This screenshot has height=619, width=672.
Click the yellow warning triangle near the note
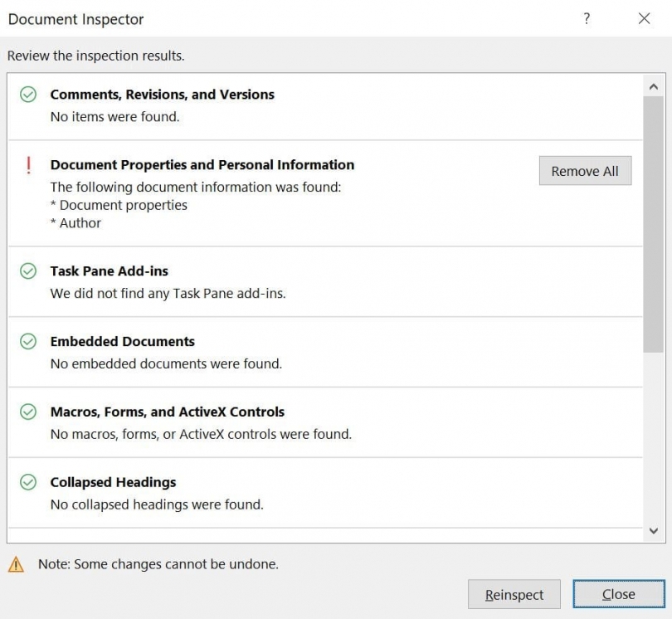coord(17,563)
